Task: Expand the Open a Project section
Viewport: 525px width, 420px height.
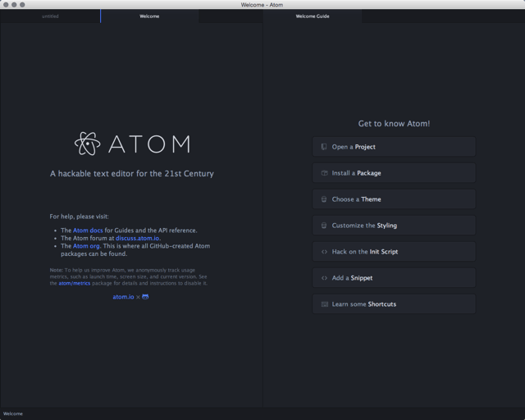Action: click(x=394, y=147)
